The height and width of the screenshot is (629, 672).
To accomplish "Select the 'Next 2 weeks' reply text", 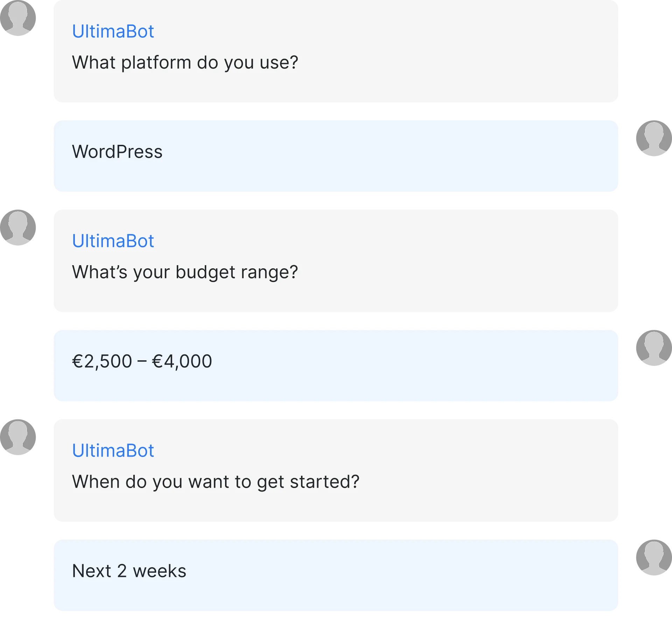I will click(129, 571).
